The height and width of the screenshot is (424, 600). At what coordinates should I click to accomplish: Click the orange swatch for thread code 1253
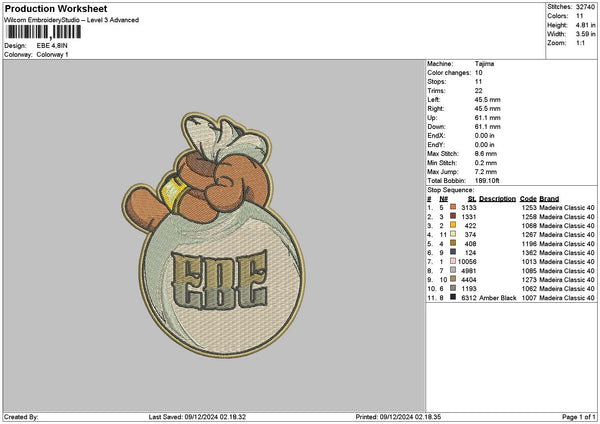tap(452, 206)
